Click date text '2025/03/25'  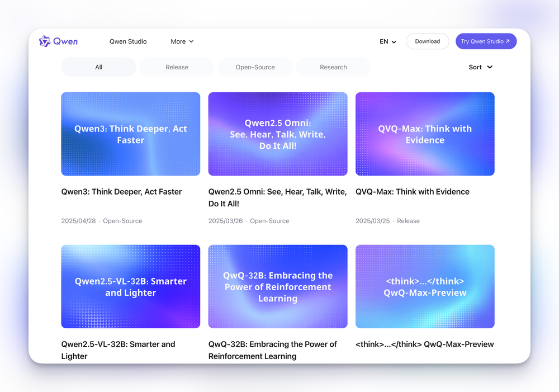tap(372, 221)
